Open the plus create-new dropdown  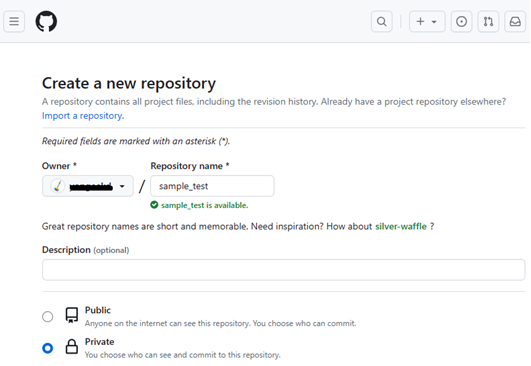[x=427, y=21]
